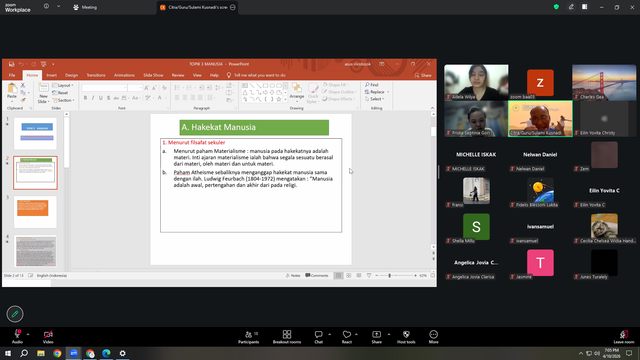This screenshot has height=360, width=640.
Task: Click Share in PowerPoint title area
Action: pos(423,75)
